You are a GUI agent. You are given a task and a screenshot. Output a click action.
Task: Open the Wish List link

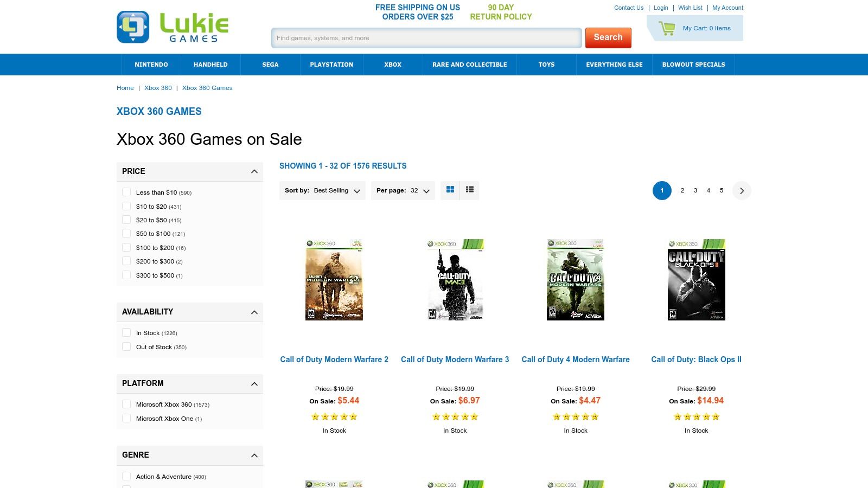click(x=690, y=8)
